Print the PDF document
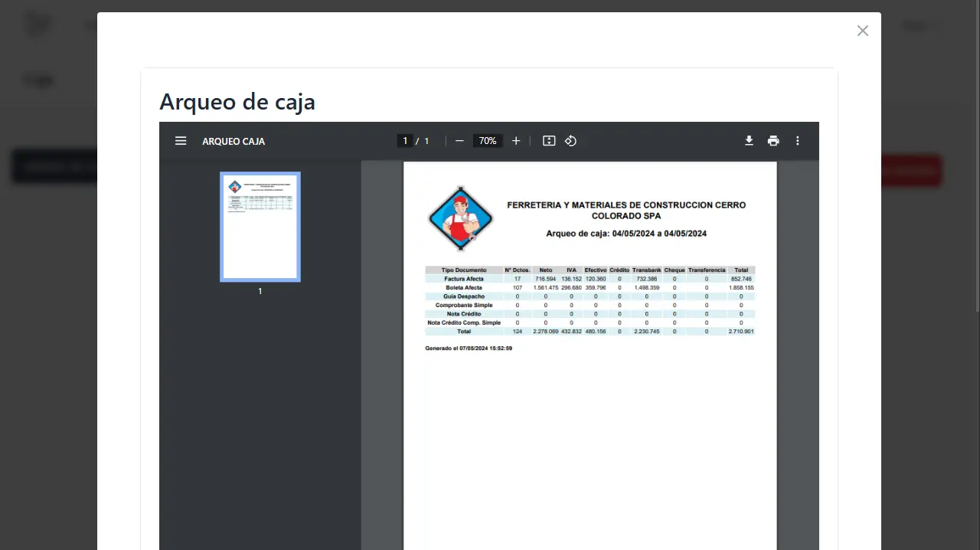The image size is (980, 550). 773,141
